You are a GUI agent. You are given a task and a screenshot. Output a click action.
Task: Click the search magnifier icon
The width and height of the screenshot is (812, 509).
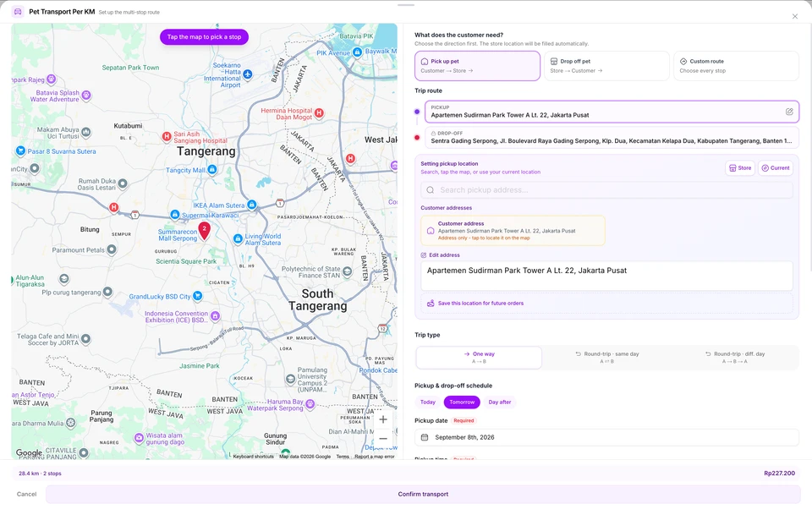(x=431, y=190)
